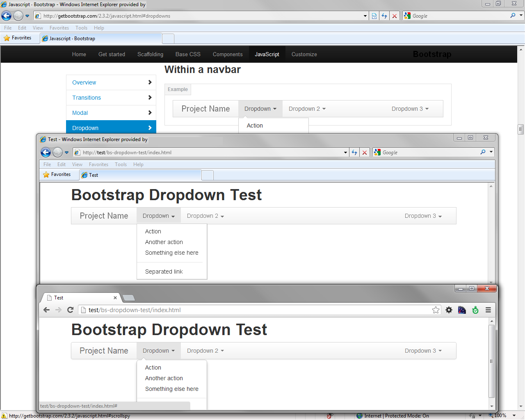Click red stop icon in rear IE address bar
Image resolution: width=525 pixels, height=420 pixels.
click(395, 16)
